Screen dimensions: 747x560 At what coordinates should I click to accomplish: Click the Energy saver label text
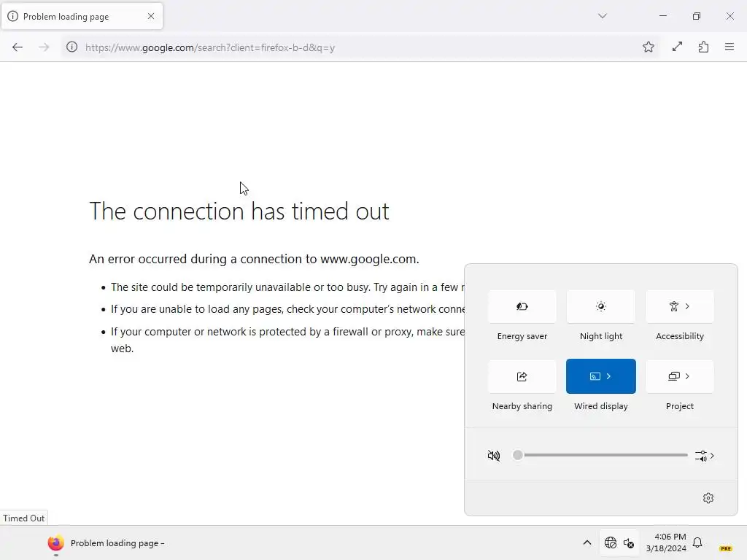(522, 336)
